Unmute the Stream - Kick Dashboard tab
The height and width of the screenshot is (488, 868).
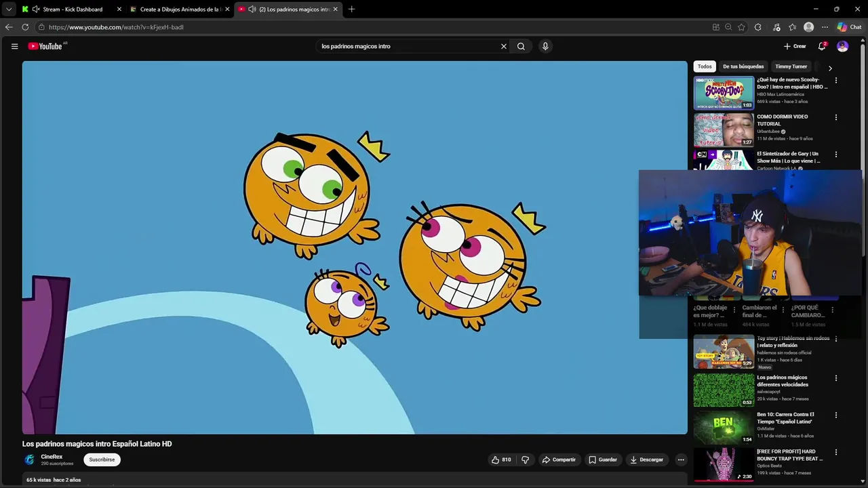pos(36,9)
